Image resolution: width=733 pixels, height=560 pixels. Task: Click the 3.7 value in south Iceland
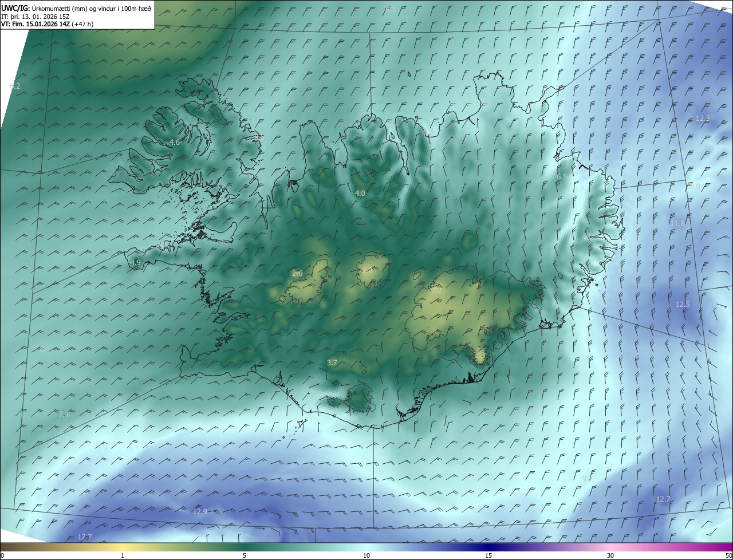[332, 362]
